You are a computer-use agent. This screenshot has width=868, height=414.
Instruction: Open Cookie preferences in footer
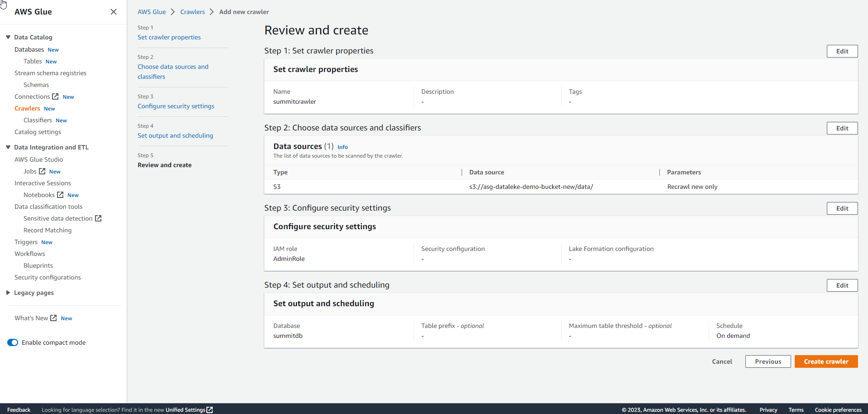[838, 409]
